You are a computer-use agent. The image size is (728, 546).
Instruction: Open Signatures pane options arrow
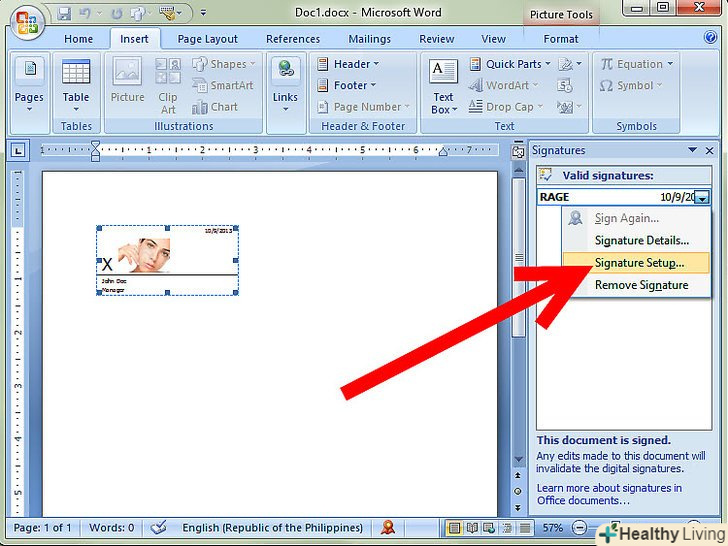click(x=692, y=150)
